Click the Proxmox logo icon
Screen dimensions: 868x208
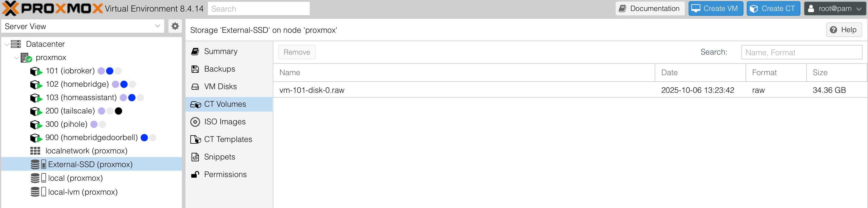pyautogui.click(x=10, y=8)
